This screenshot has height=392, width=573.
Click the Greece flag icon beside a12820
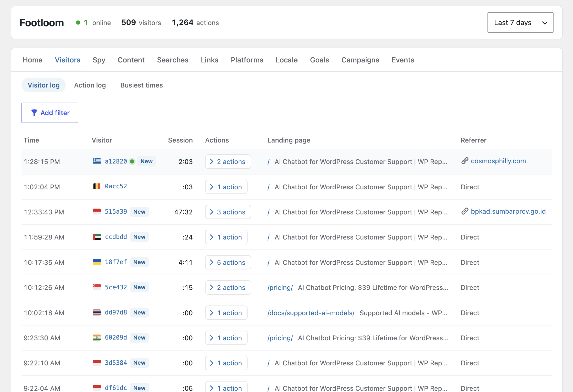(97, 161)
